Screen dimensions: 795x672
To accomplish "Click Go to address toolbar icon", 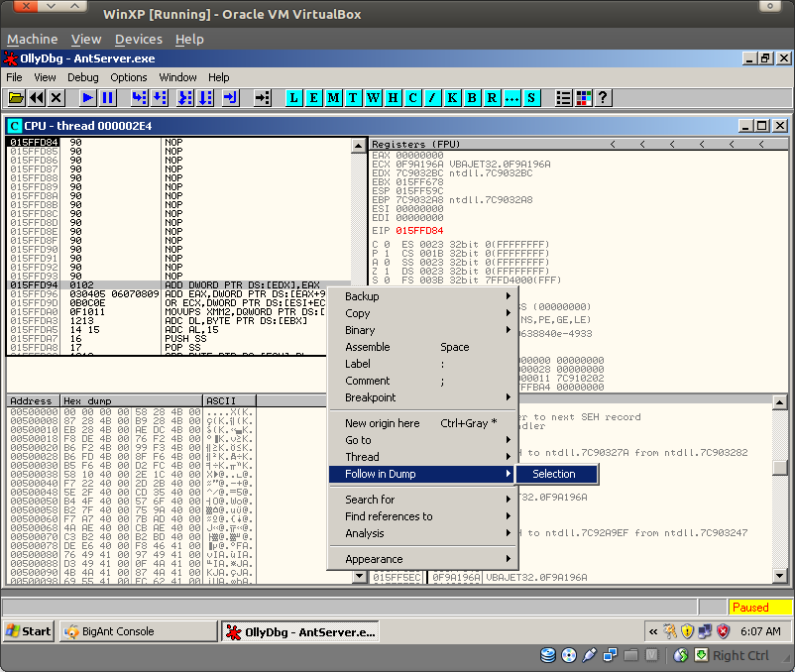I will click(x=262, y=97).
